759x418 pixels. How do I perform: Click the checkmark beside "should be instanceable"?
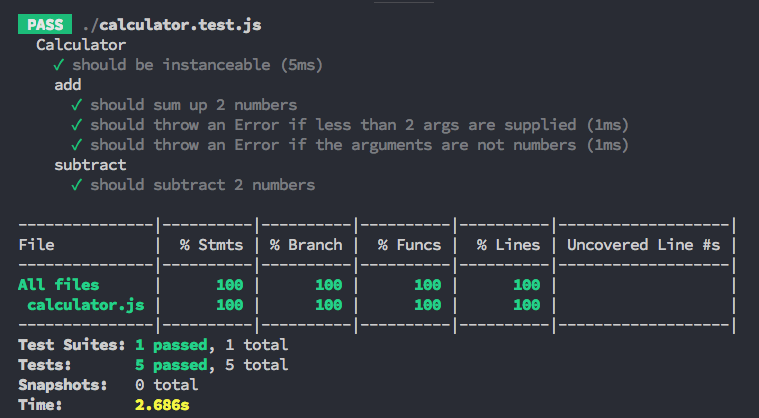(x=59, y=65)
